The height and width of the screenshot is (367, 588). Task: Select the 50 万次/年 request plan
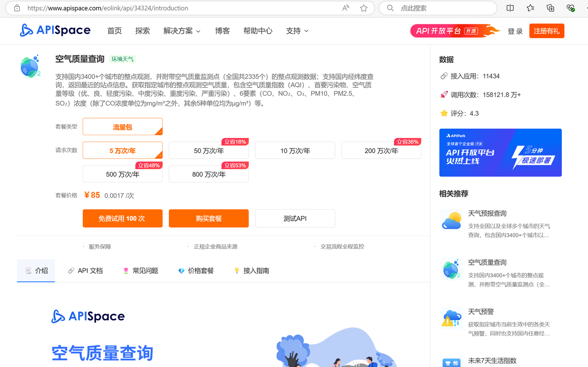point(209,150)
